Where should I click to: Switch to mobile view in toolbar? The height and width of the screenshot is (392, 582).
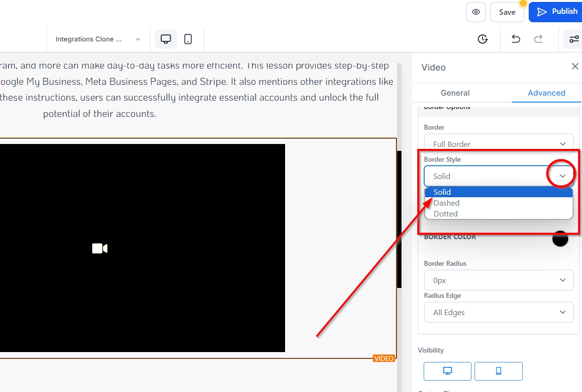pyautogui.click(x=188, y=39)
